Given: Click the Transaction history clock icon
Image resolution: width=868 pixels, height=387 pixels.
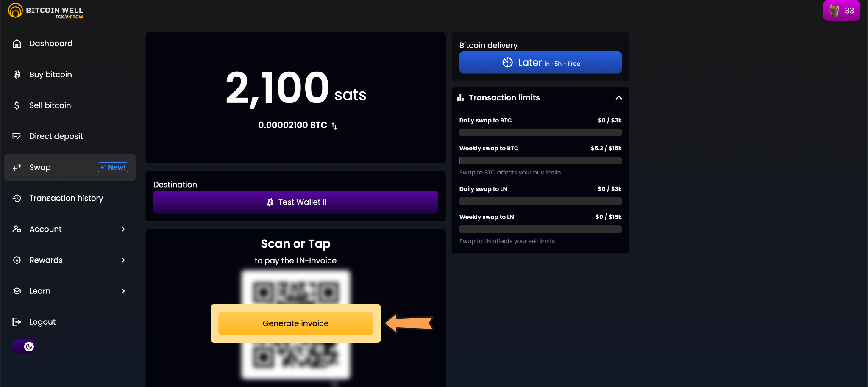Looking at the screenshot, I should coord(17,198).
